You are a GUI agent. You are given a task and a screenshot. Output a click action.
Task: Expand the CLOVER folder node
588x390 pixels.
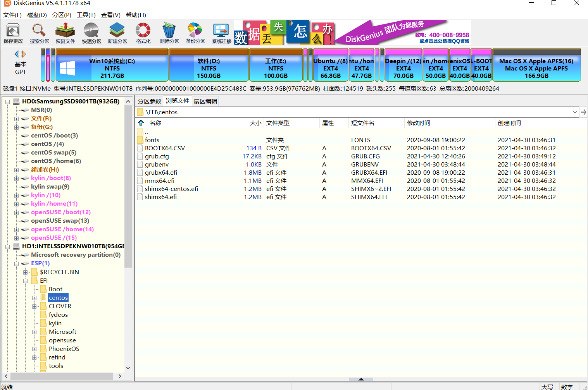[x=34, y=306]
